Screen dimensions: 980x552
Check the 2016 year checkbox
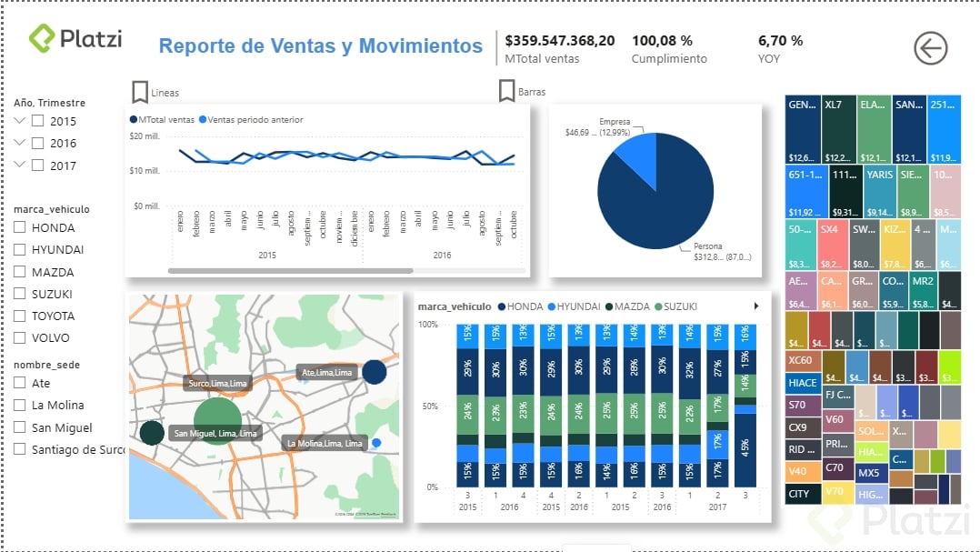click(37, 143)
